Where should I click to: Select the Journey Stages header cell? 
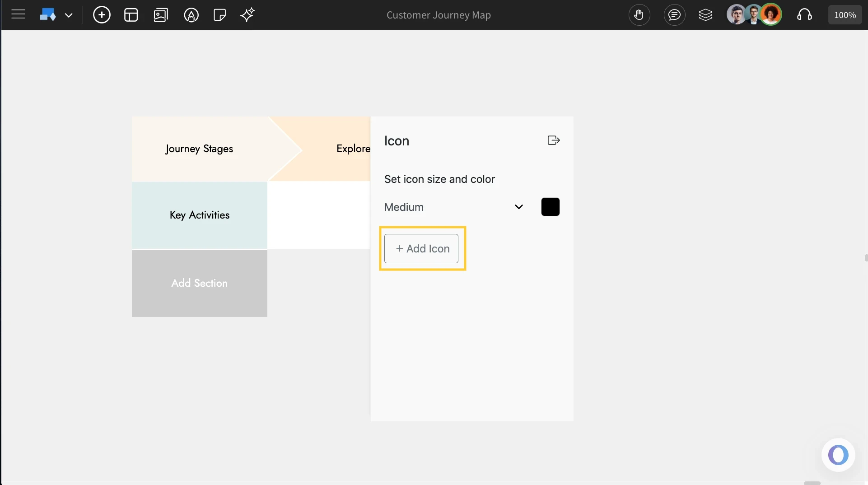tap(199, 149)
